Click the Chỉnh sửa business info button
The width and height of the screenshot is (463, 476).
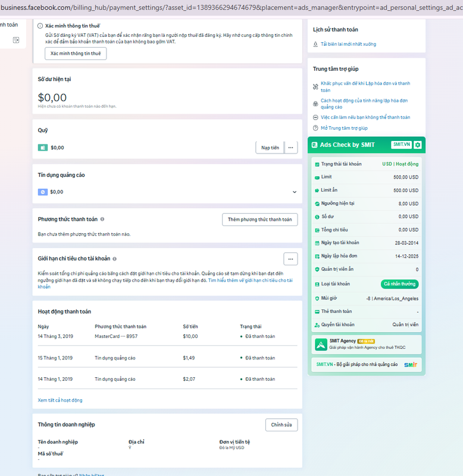click(281, 425)
